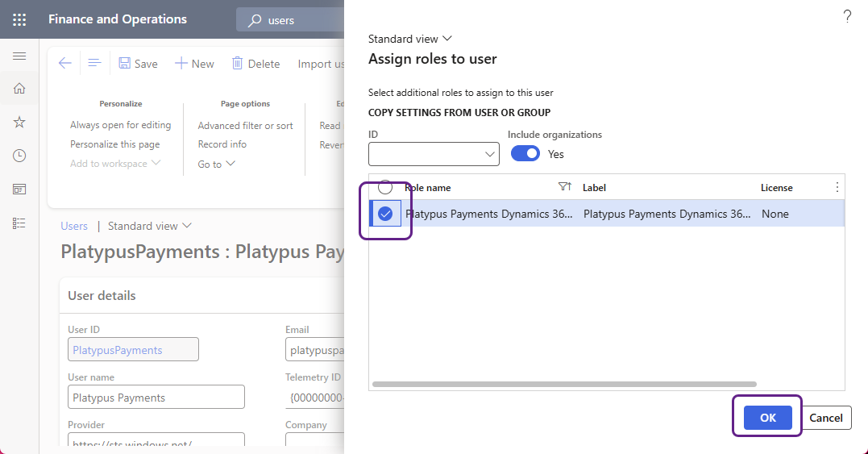Viewport: 868px width, 454px height.
Task: Open Favorites star in sidebar
Action: (19, 122)
